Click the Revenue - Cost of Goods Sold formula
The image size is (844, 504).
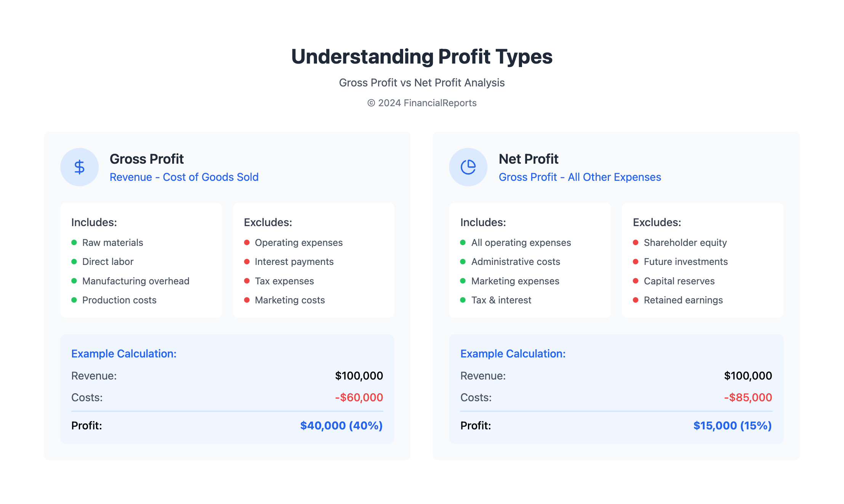(184, 177)
